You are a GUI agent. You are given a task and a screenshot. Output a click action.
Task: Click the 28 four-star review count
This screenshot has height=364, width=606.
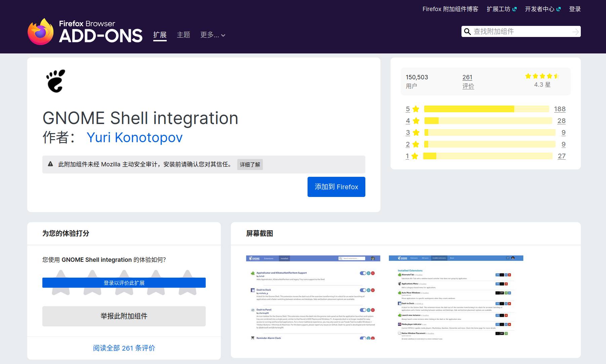[561, 121]
